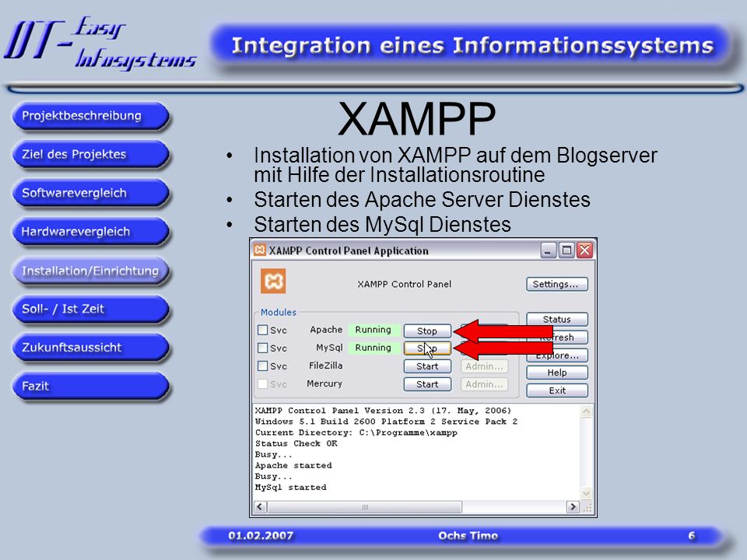The image size is (747, 560).
Task: Open Soll- / Ist Zeit section
Action: pos(90,309)
